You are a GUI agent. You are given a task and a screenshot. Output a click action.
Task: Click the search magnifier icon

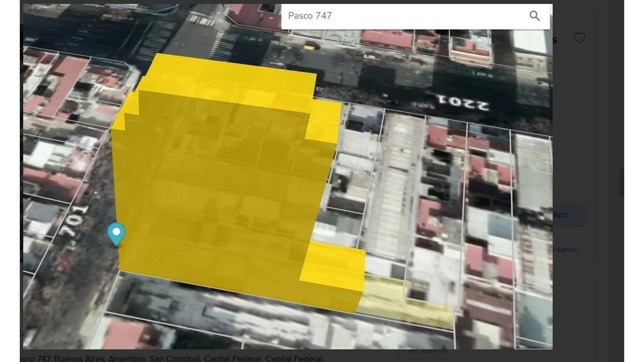click(x=534, y=16)
